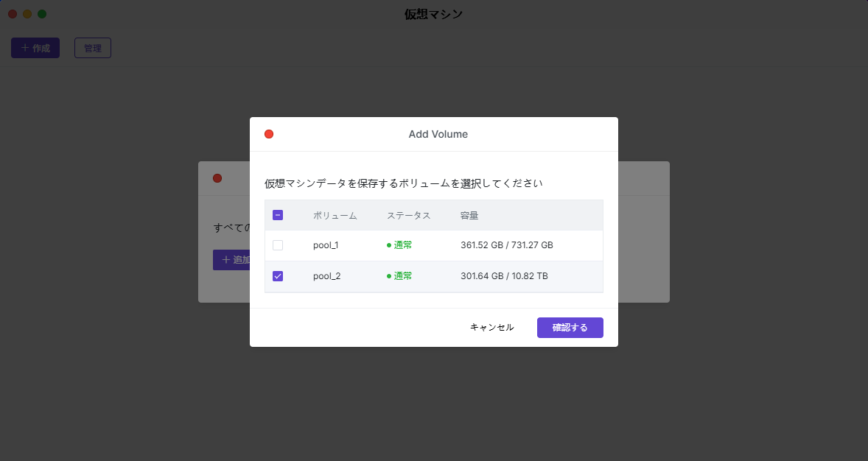Close the Add Volume dialog with red dot
868x461 pixels.
(x=269, y=134)
